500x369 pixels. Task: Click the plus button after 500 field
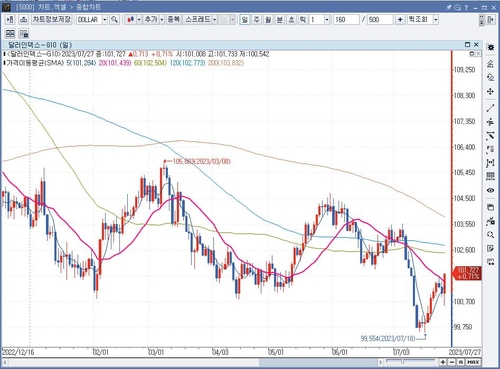click(400, 20)
